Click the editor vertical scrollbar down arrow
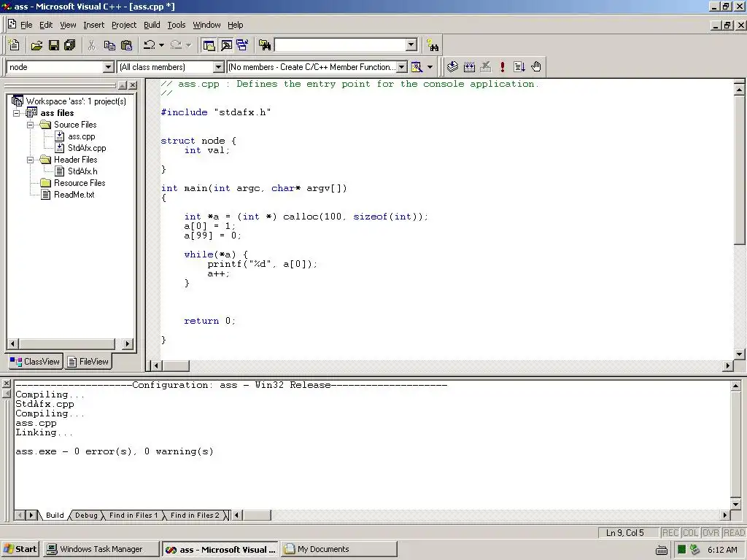Viewport: 747px width, 560px height. (x=740, y=354)
